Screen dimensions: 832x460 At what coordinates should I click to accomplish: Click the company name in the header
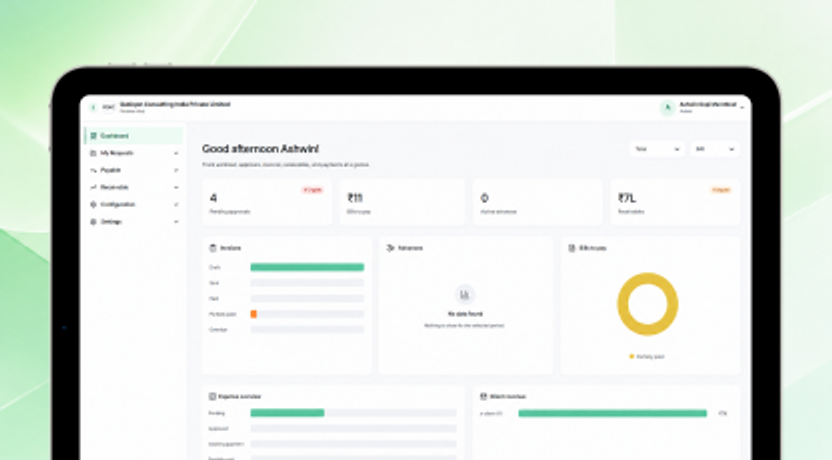(175, 105)
